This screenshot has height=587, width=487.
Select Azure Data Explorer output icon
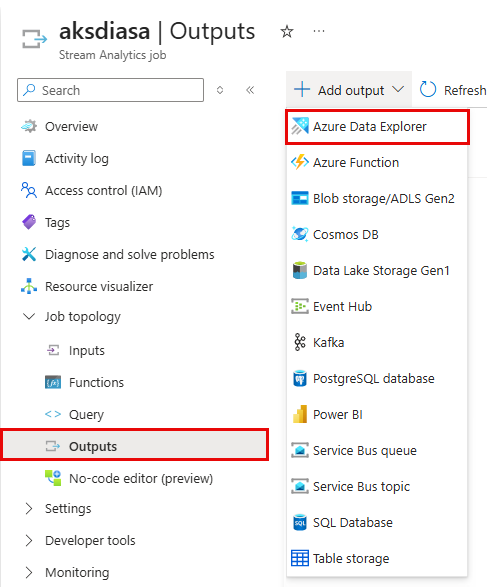pyautogui.click(x=300, y=126)
